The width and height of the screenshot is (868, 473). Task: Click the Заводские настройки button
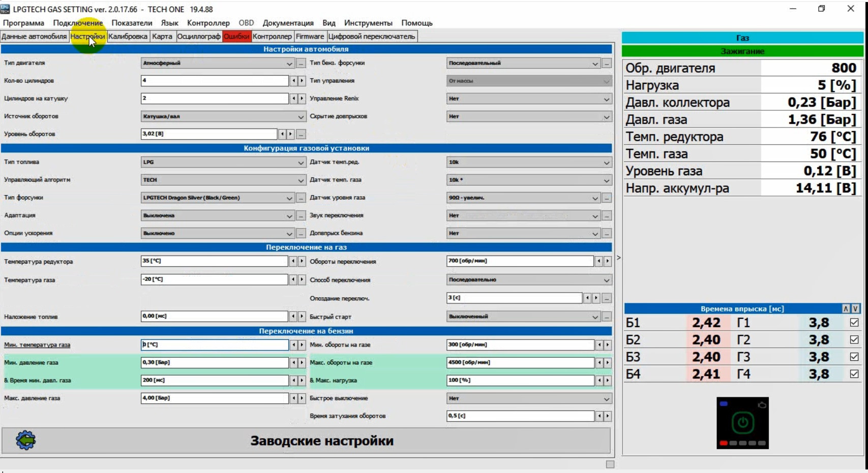click(306, 440)
